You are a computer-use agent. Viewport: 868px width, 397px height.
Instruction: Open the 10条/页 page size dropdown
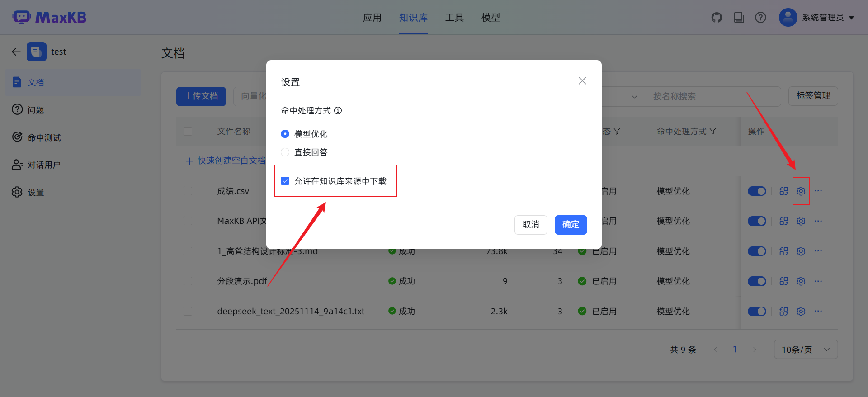pyautogui.click(x=806, y=350)
